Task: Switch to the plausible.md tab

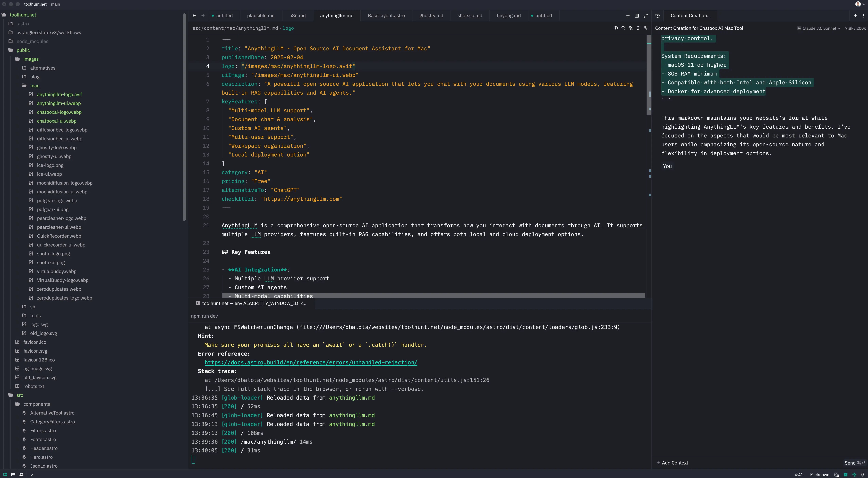Action: coord(261,15)
